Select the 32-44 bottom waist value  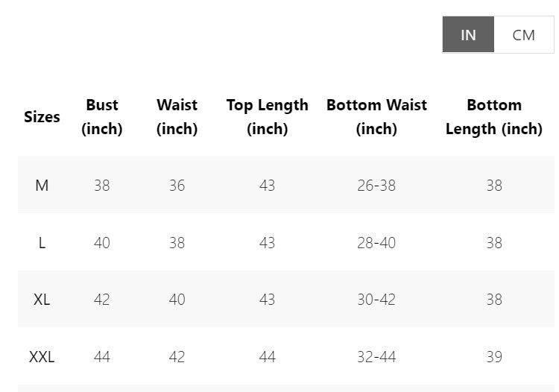coord(376,357)
